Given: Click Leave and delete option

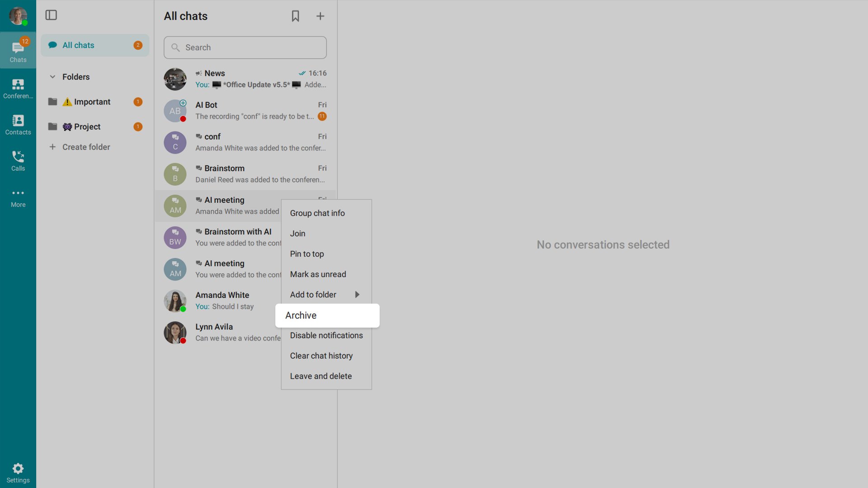Looking at the screenshot, I should point(321,376).
